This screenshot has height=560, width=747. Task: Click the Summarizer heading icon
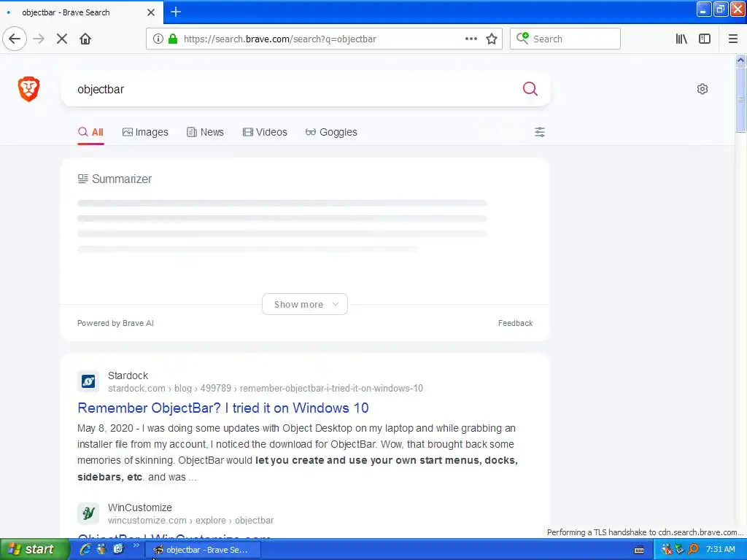83,179
